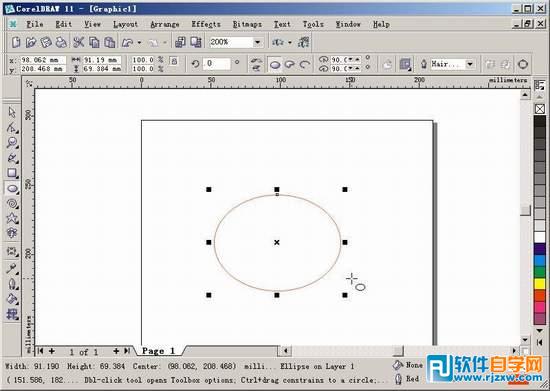Click the Print icon in toolbar

click(61, 42)
